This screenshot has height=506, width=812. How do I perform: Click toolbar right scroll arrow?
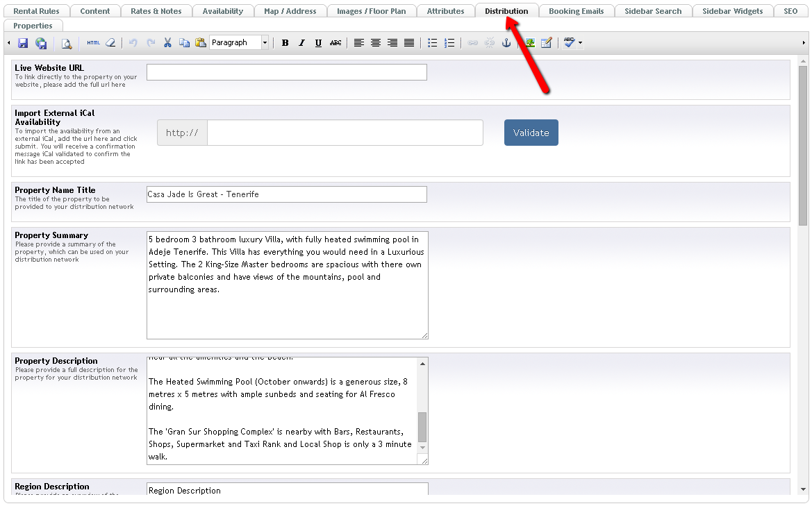[x=803, y=43]
